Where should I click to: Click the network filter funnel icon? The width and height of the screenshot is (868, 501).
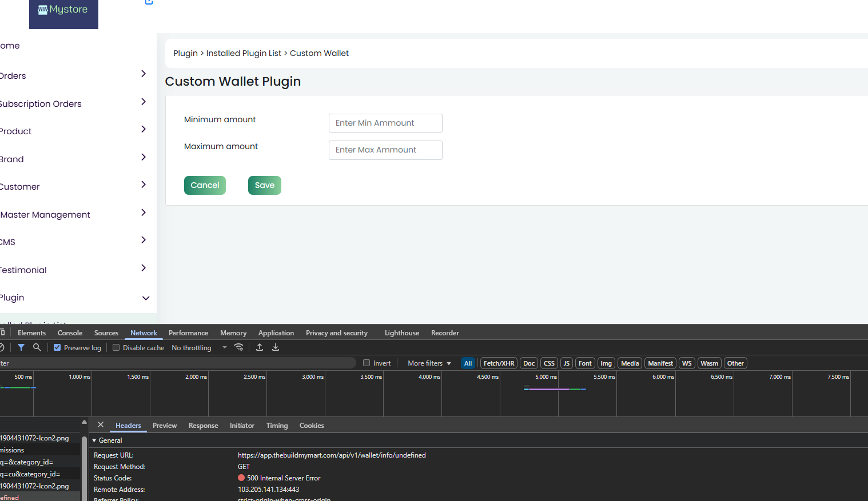(21, 347)
